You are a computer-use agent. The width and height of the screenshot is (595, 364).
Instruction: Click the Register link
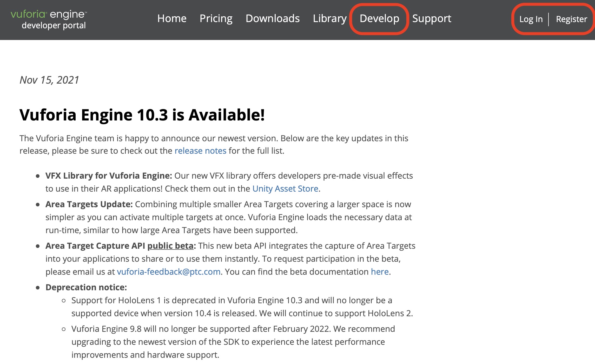point(571,19)
